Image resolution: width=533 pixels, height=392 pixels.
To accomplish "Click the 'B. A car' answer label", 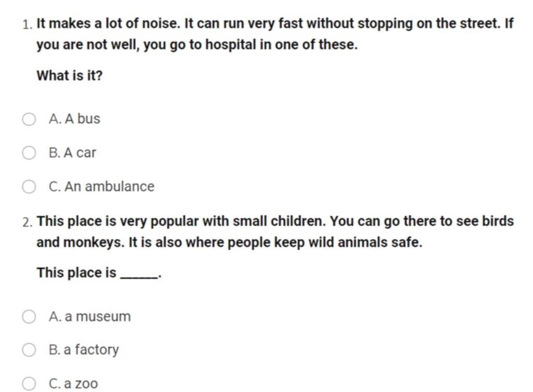I will pos(72,153).
